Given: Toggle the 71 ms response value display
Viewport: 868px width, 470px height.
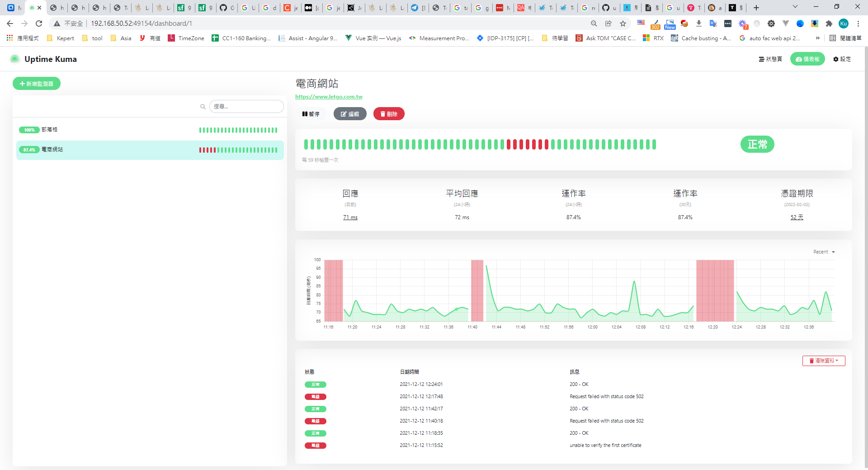Looking at the screenshot, I should [350, 217].
